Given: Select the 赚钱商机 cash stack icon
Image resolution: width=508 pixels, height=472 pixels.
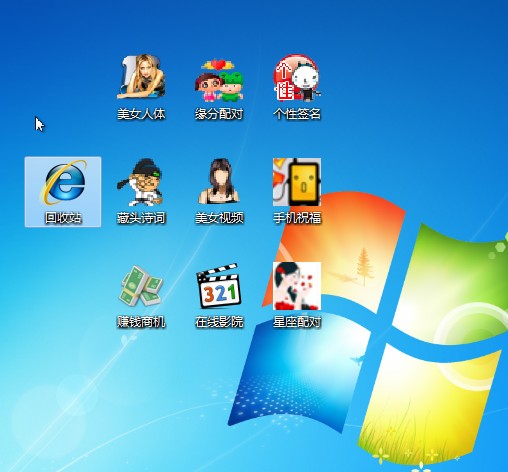Looking at the screenshot, I should pyautogui.click(x=141, y=286).
